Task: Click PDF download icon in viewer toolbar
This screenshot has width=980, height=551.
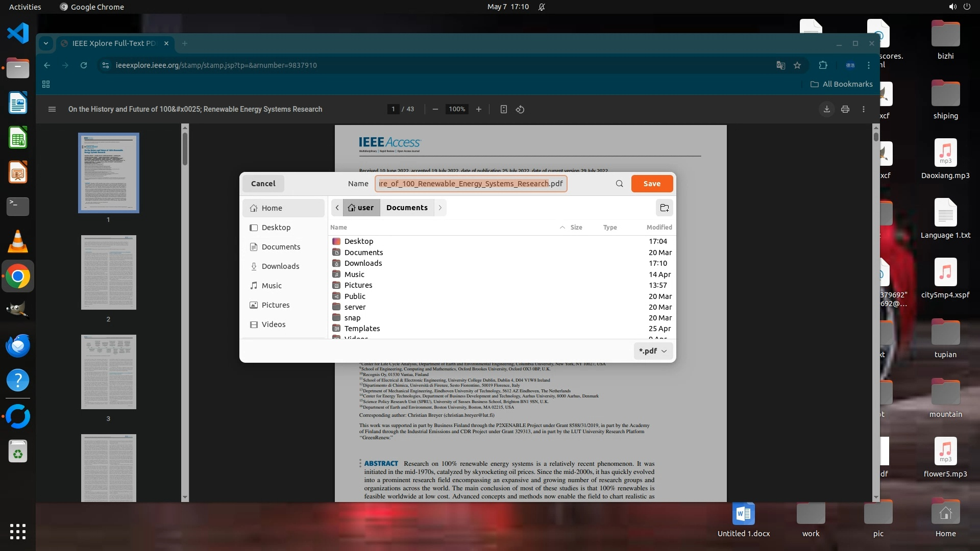Action: [826, 109]
